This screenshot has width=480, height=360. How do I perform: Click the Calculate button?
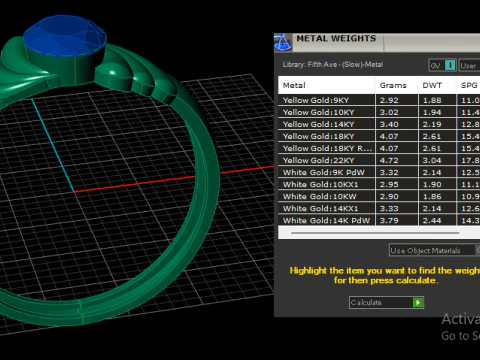[386, 302]
